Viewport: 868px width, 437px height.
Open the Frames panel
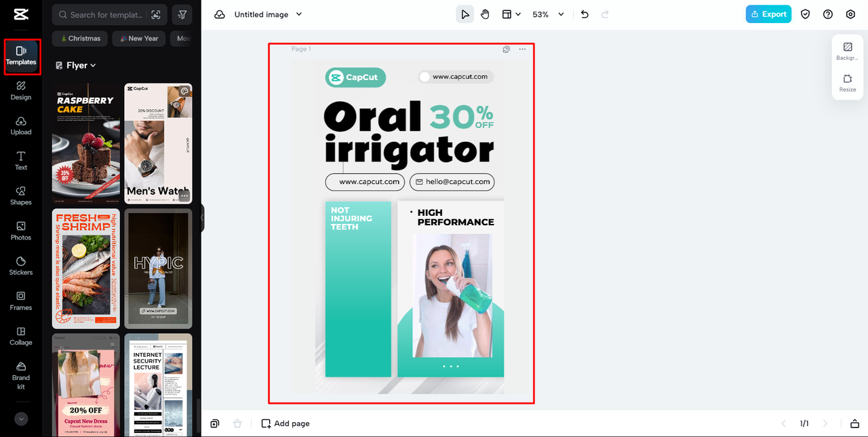21,301
